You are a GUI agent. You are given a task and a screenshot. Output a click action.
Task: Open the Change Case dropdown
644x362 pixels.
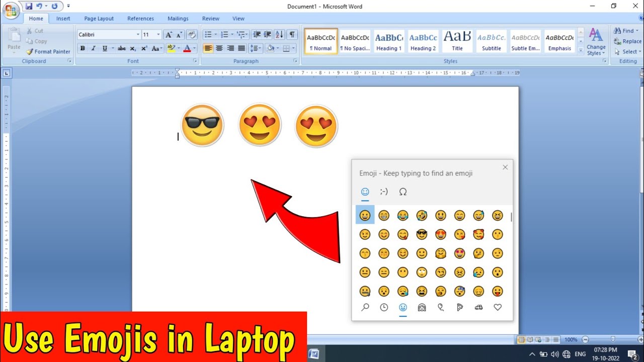coord(156,48)
